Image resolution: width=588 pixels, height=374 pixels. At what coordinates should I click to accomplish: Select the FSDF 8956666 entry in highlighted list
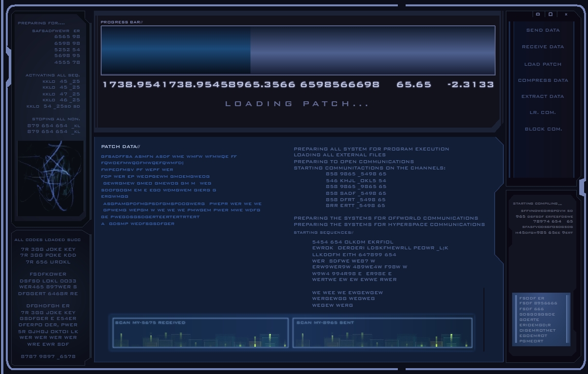click(x=538, y=303)
